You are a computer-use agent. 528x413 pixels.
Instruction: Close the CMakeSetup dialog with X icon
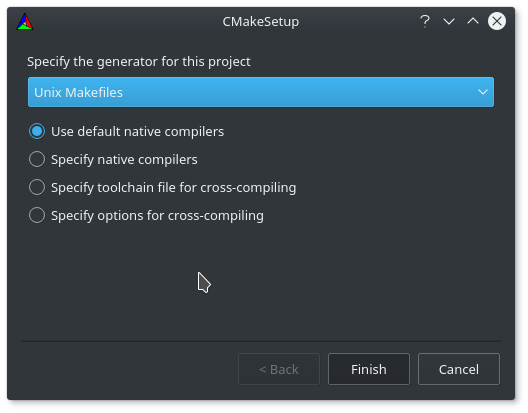[497, 21]
